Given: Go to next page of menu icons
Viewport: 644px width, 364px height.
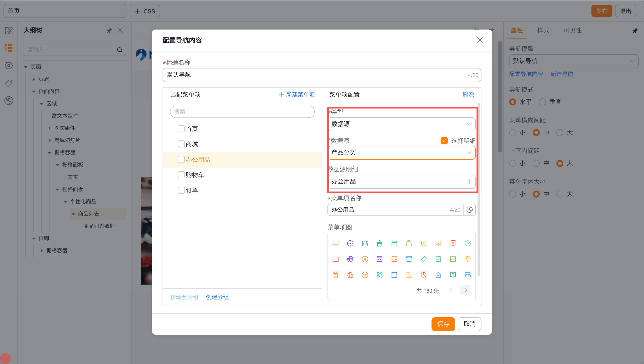Looking at the screenshot, I should click(x=465, y=290).
